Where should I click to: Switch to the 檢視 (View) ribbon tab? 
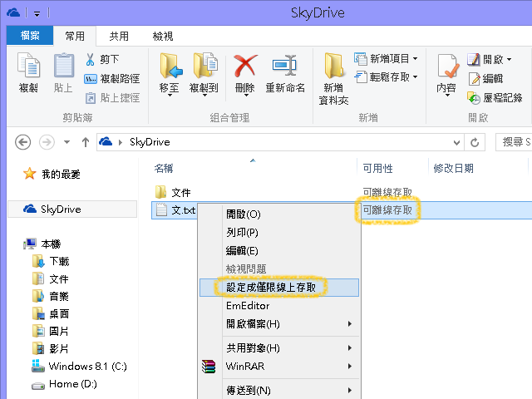point(163,36)
